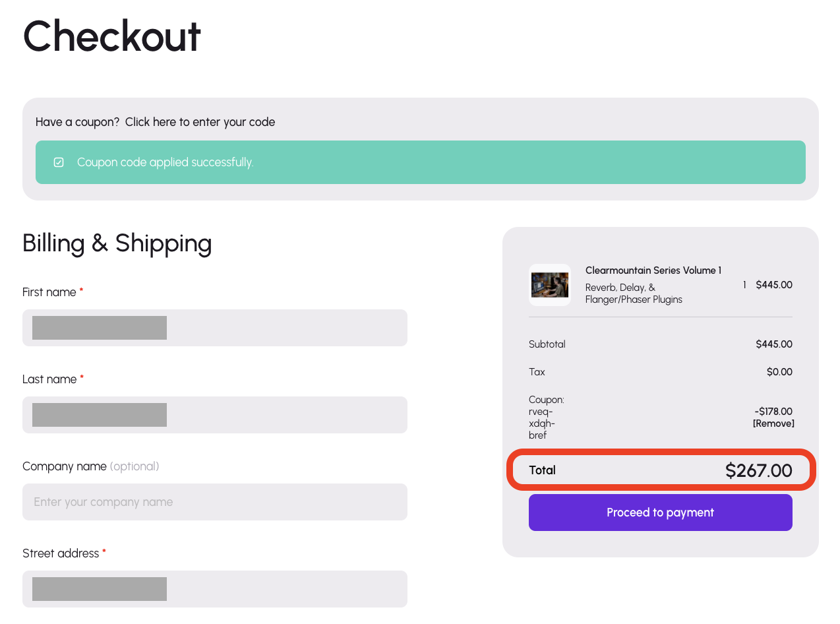
Task: Click the 'Coupon code applied successfully' message
Action: pyautogui.click(x=165, y=162)
